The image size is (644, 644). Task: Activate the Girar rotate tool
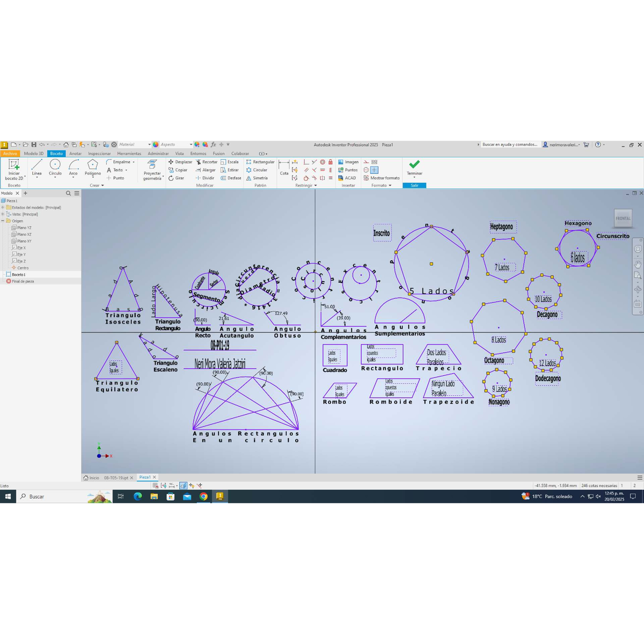(177, 178)
